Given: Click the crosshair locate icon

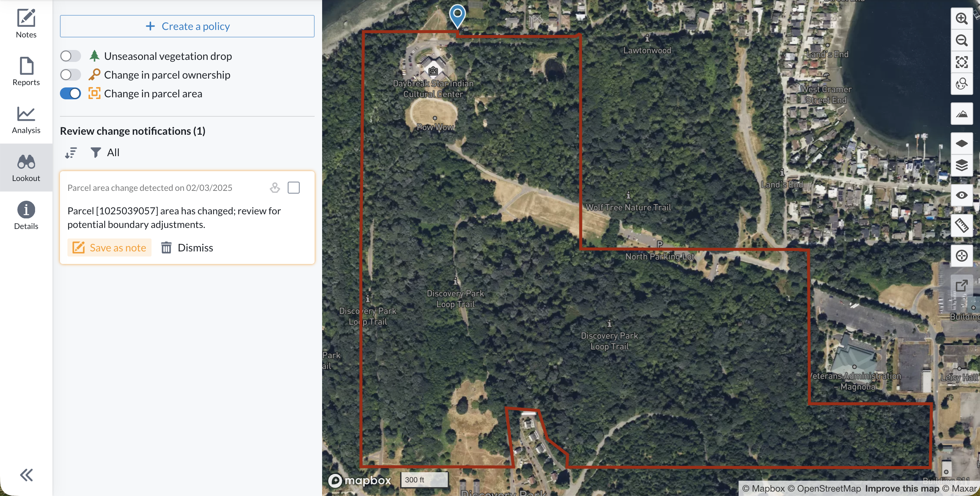Looking at the screenshot, I should click(961, 256).
